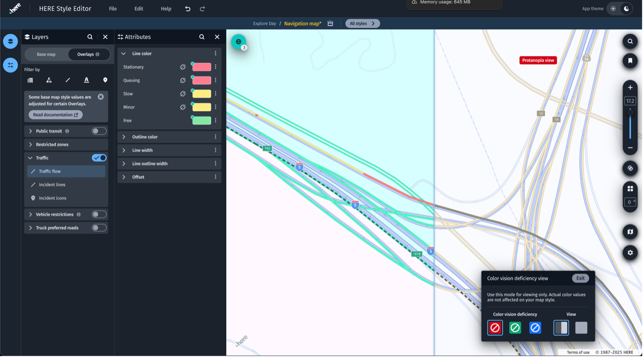
Task: Open the Free green color swatch
Action: [x=202, y=121]
